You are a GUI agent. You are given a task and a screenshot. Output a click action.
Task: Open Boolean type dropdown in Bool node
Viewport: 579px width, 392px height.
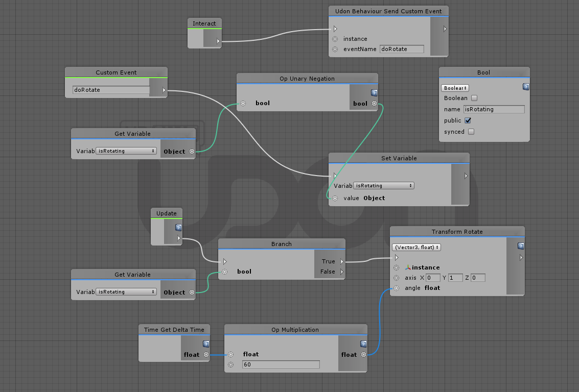(455, 88)
